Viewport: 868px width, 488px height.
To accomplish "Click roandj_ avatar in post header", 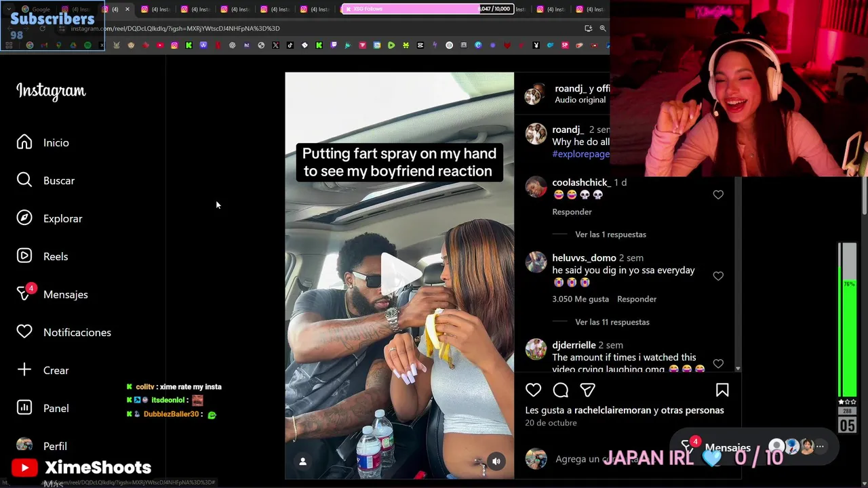I will pyautogui.click(x=534, y=94).
